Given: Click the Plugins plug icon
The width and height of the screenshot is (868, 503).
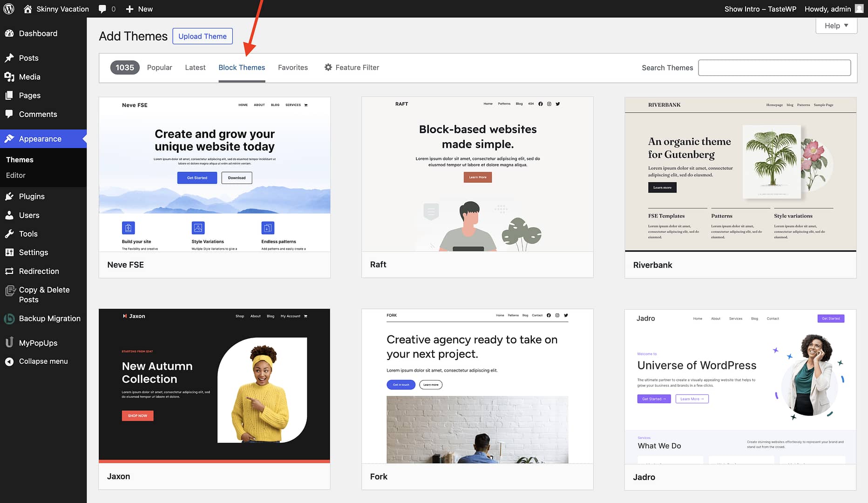Looking at the screenshot, I should 9,197.
